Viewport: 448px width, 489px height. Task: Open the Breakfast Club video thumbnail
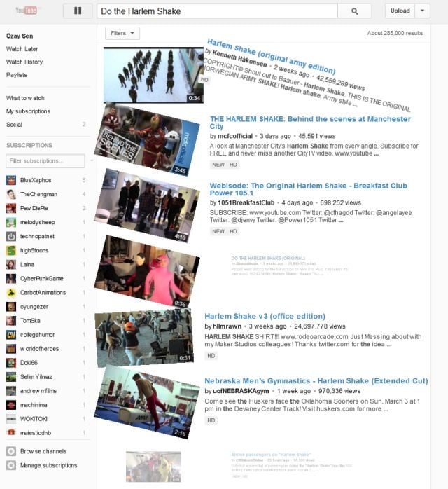tap(147, 206)
